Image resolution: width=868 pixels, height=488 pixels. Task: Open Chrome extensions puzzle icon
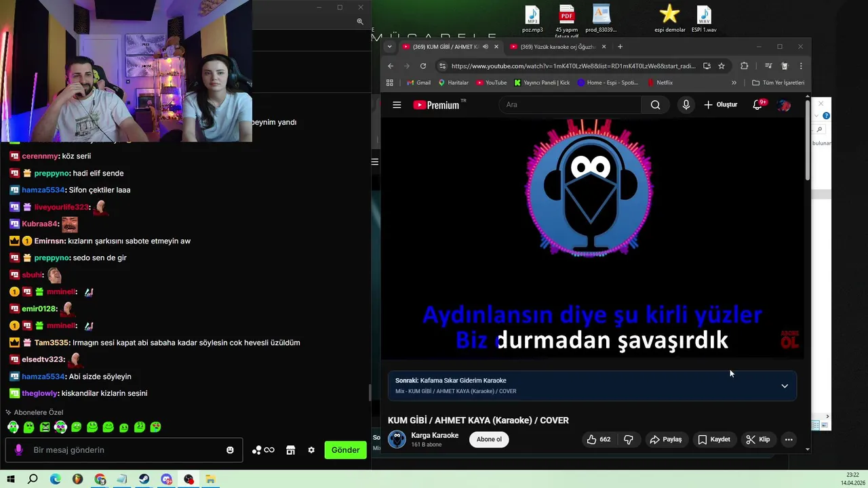744,66
